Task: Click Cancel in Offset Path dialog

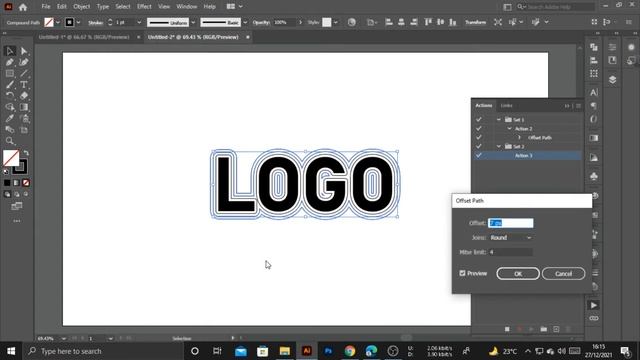Action: click(563, 274)
